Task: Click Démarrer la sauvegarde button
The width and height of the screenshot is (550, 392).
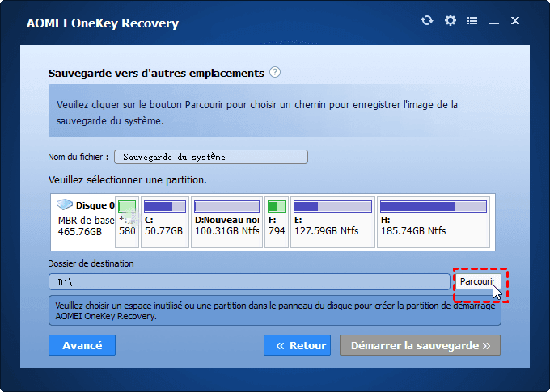Action: [x=421, y=345]
